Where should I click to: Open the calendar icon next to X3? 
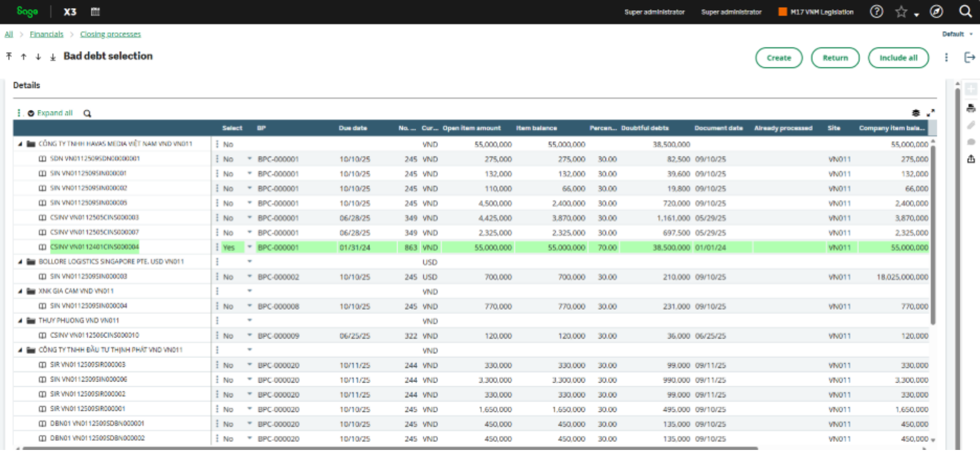(95, 12)
